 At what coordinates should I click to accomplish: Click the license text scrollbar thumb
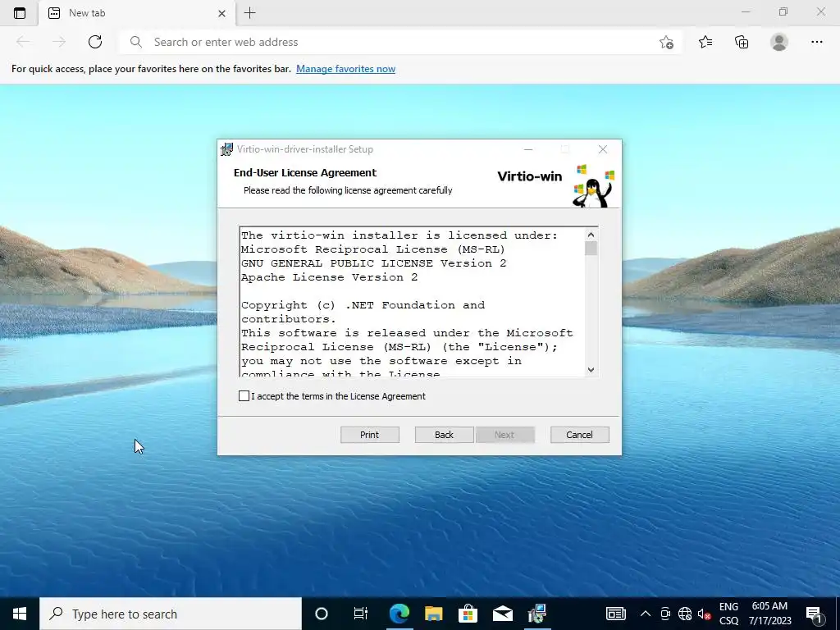[x=591, y=249]
